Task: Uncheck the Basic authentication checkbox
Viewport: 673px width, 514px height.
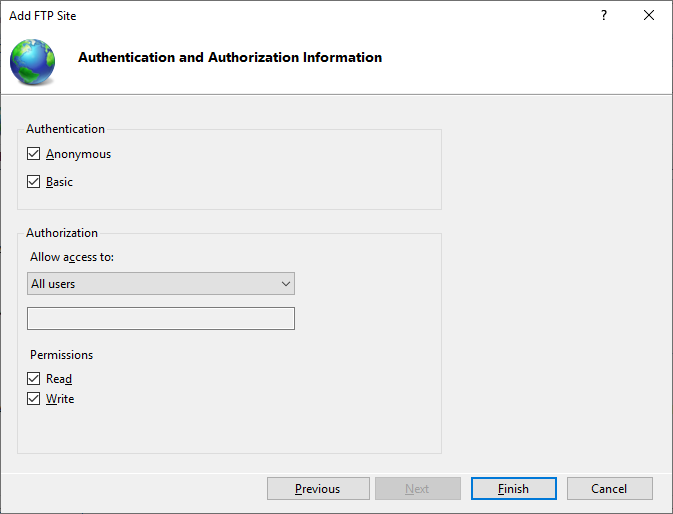Action: 35,182
